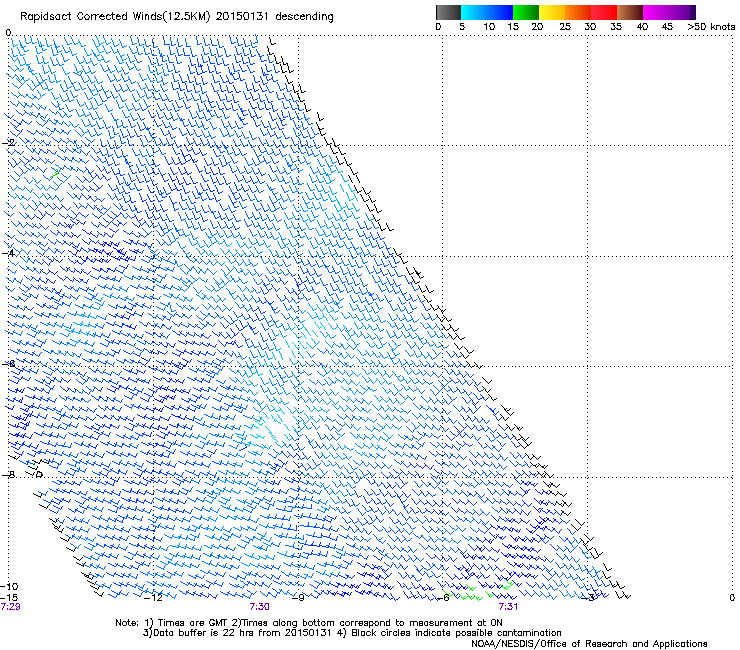Click the gray 0-5 knots color band

click(x=448, y=12)
